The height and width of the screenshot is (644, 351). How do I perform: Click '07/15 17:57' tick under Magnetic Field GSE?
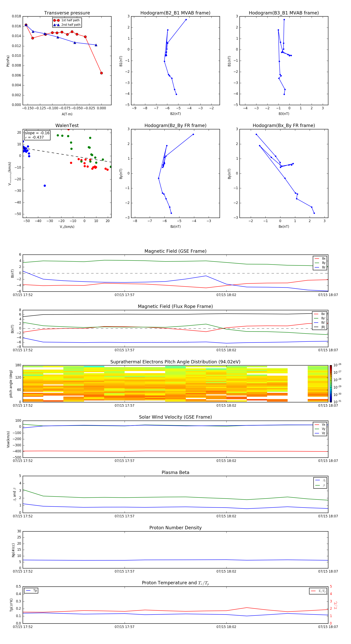pos(124,295)
